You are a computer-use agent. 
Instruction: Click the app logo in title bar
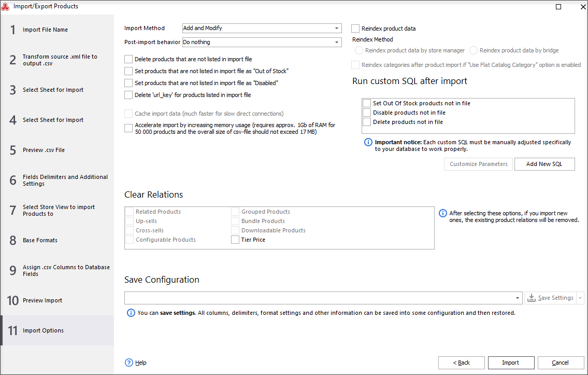5,6
